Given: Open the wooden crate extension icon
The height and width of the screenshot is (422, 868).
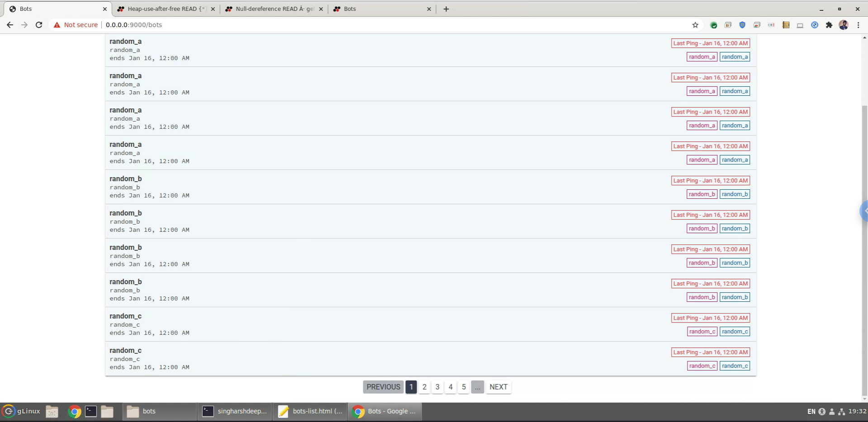Looking at the screenshot, I should pos(786,25).
